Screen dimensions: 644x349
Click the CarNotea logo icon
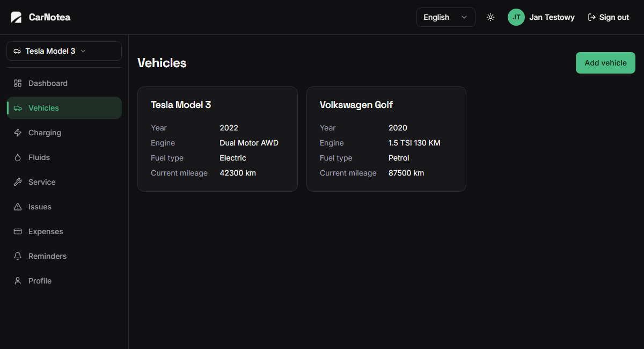[16, 17]
